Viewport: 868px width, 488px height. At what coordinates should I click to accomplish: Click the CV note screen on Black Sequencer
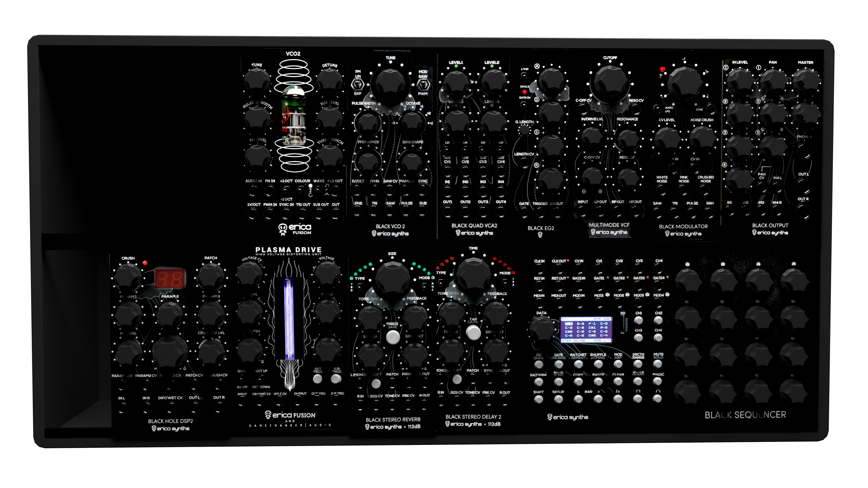586,330
